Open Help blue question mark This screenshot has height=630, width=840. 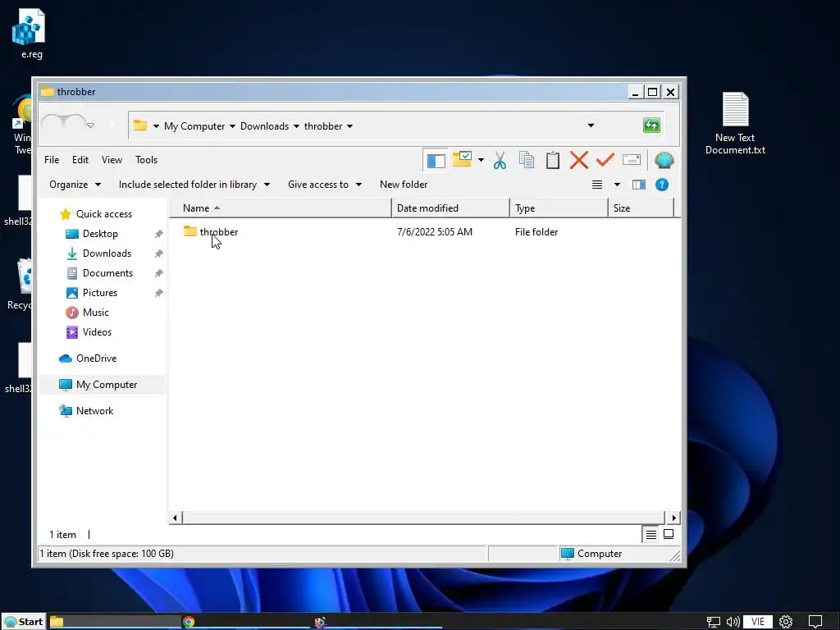[662, 185]
